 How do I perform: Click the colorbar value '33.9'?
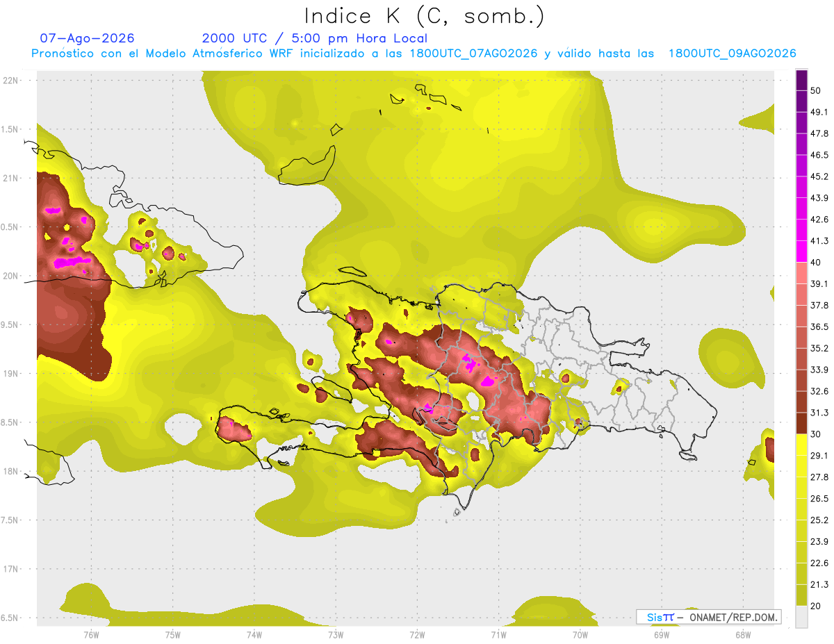point(819,370)
